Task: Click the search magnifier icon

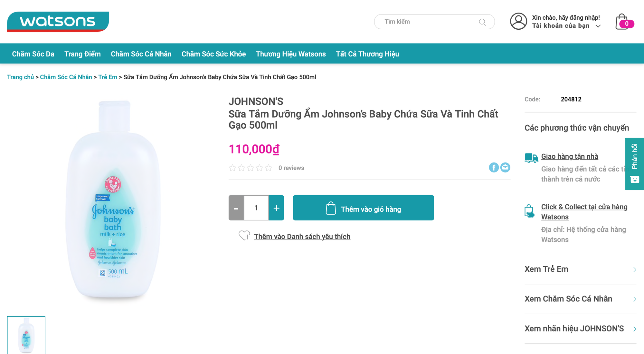Action: [x=482, y=22]
